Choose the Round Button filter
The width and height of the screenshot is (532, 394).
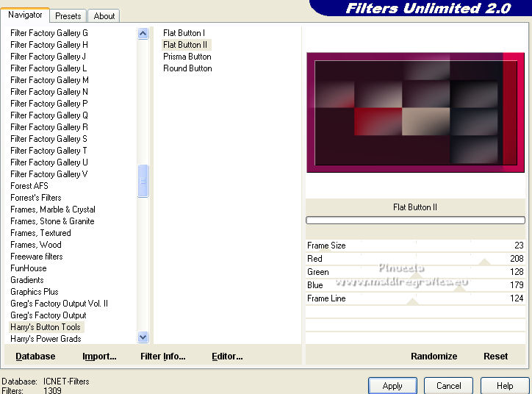coord(187,68)
